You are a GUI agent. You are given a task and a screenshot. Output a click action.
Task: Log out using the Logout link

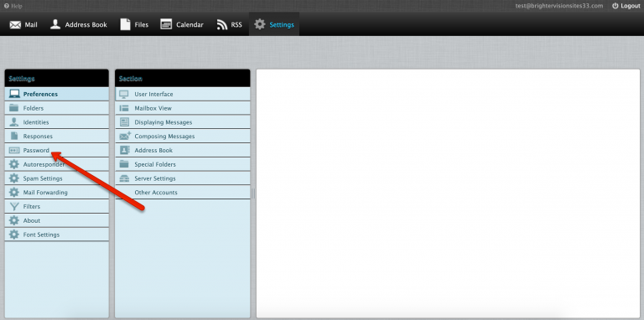pyautogui.click(x=630, y=6)
